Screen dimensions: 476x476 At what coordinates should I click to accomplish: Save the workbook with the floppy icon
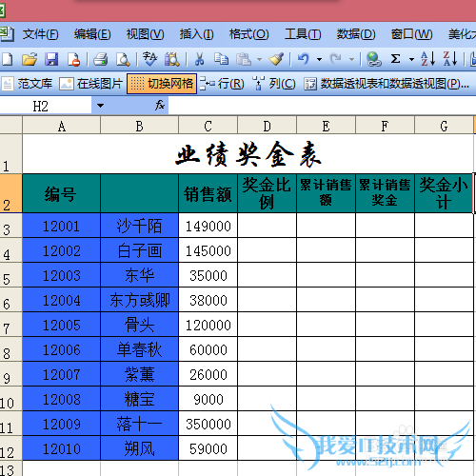(51, 59)
